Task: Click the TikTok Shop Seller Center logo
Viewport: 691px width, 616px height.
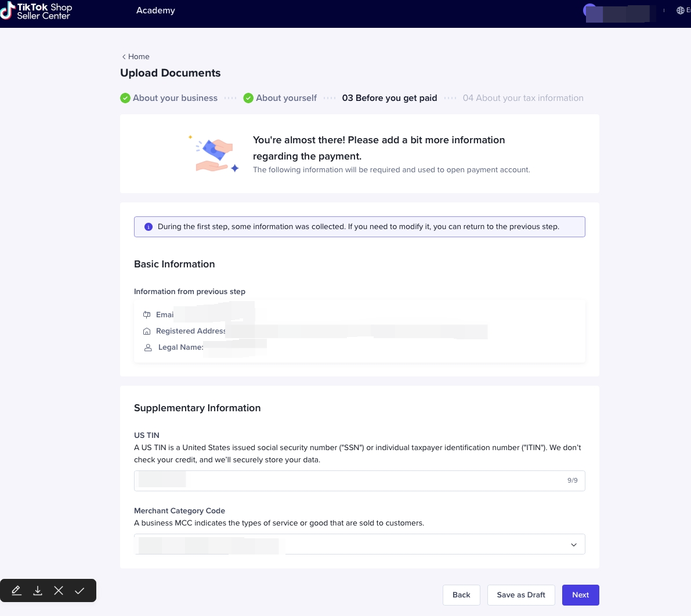Action: pos(36,11)
